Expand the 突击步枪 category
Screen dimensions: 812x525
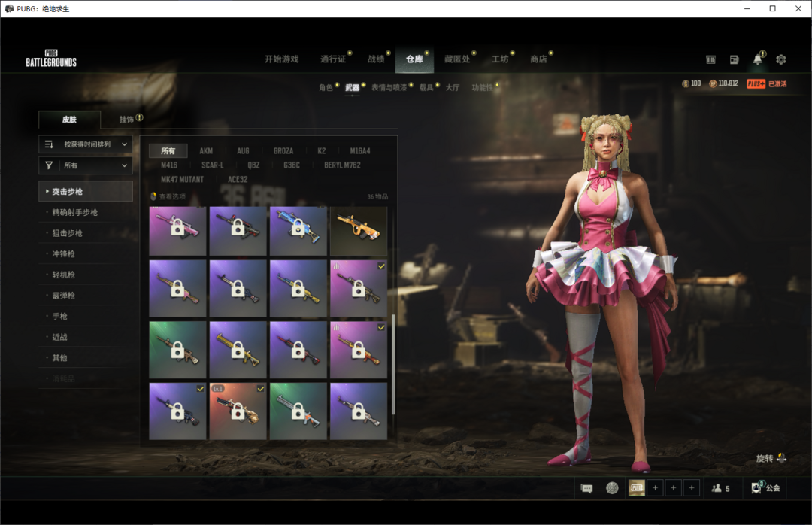[86, 191]
